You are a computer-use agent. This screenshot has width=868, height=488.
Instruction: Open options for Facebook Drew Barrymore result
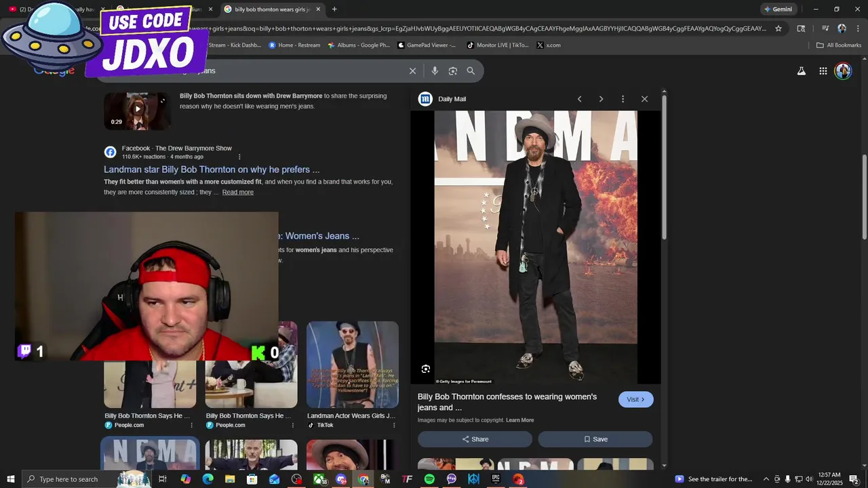pyautogui.click(x=239, y=157)
